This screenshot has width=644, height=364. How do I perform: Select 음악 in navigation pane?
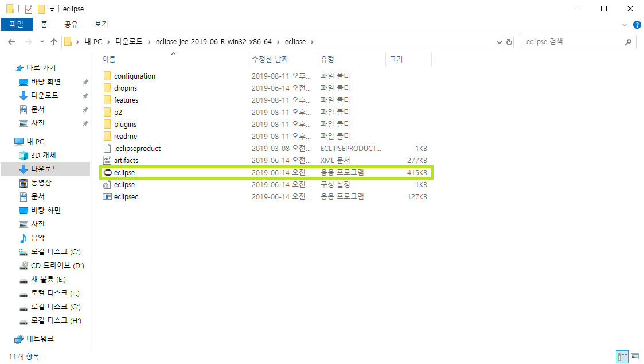(38, 238)
